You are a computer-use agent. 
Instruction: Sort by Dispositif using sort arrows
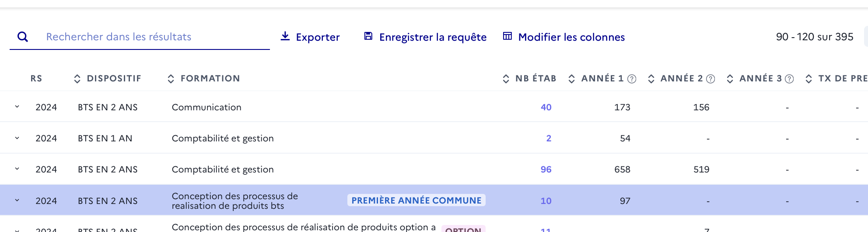pyautogui.click(x=77, y=79)
